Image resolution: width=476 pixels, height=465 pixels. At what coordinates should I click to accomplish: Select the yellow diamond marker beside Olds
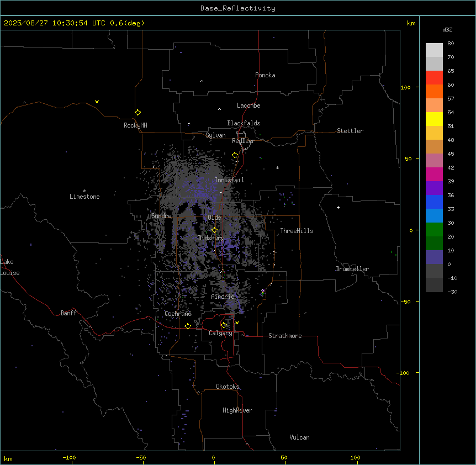pos(214,230)
